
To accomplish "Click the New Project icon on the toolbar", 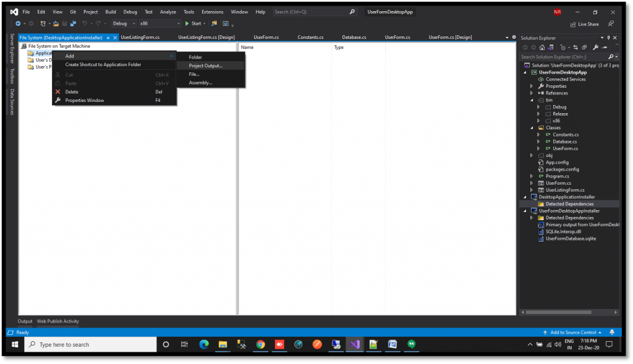I will click(42, 24).
